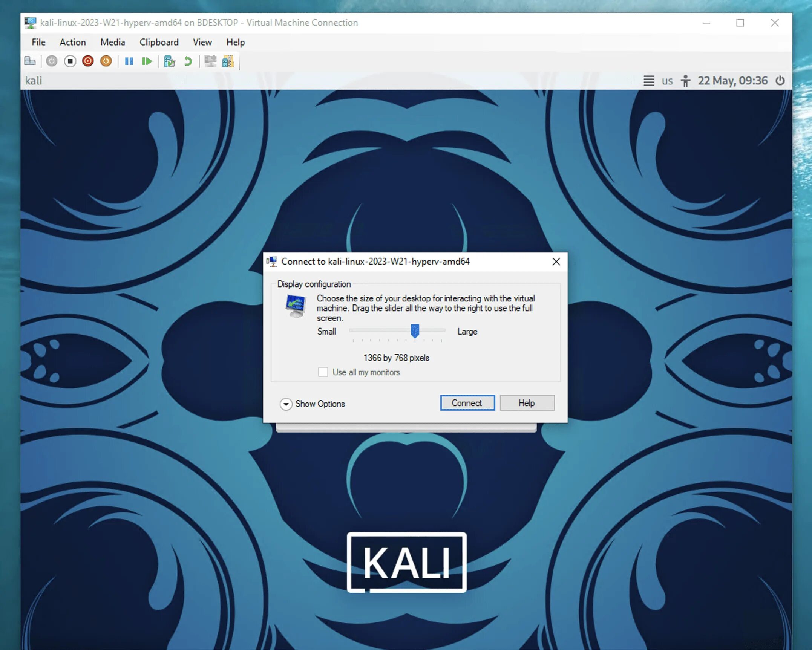This screenshot has width=812, height=650.
Task: Click the Connect dialog title bar icon
Action: click(272, 262)
